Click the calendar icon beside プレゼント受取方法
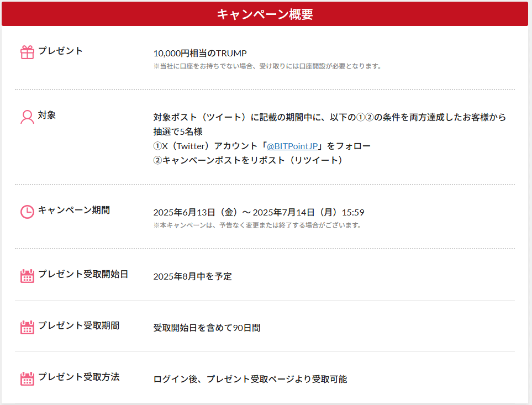 27,378
